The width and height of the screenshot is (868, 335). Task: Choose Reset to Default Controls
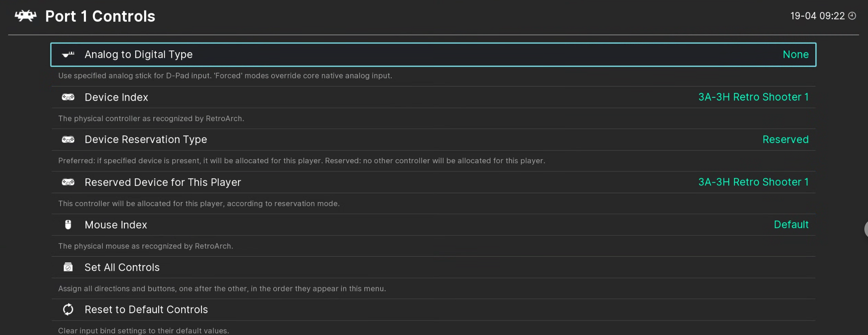point(146,310)
